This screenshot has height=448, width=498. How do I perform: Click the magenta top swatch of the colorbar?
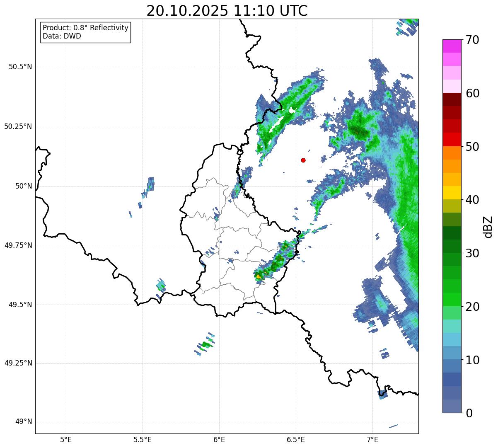(x=452, y=46)
